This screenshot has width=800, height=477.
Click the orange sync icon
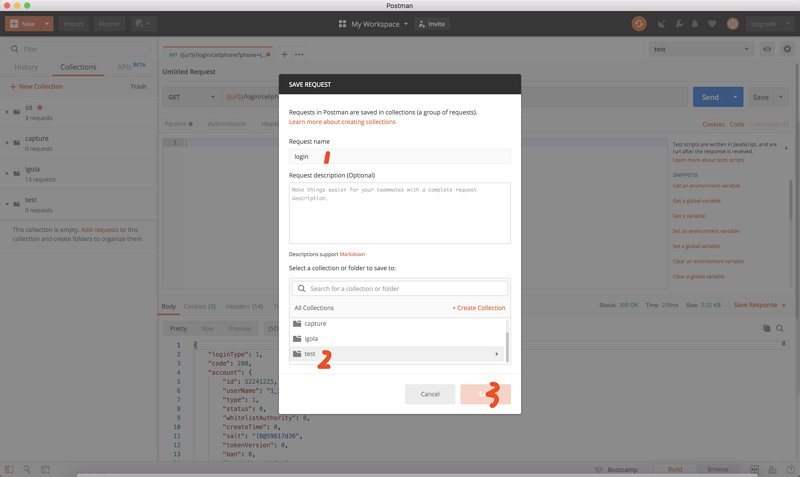point(639,24)
